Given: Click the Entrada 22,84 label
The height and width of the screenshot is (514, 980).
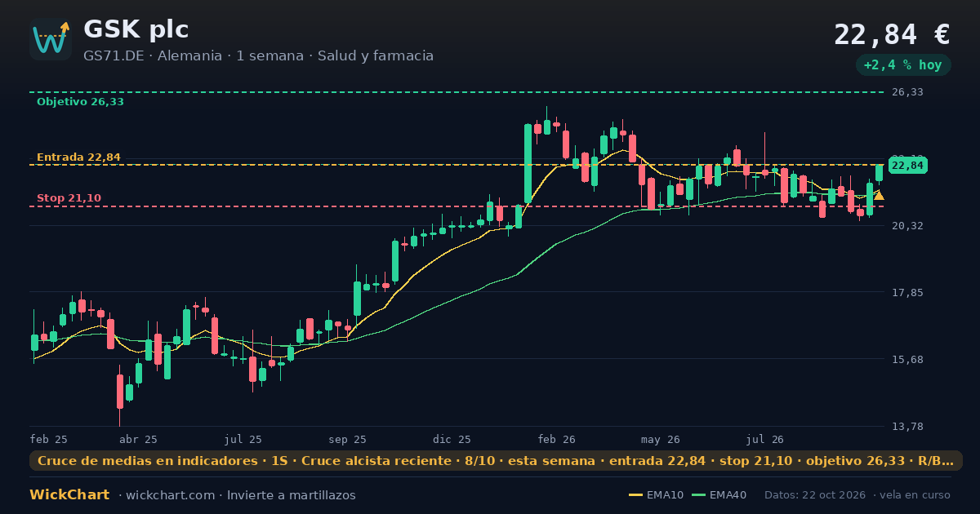Looking at the screenshot, I should tap(78, 157).
